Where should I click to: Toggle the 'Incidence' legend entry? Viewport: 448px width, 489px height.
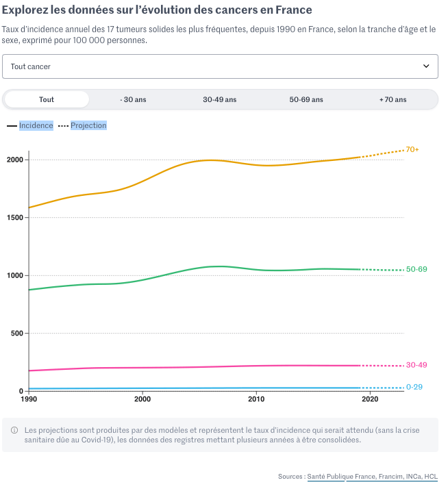[x=36, y=125]
